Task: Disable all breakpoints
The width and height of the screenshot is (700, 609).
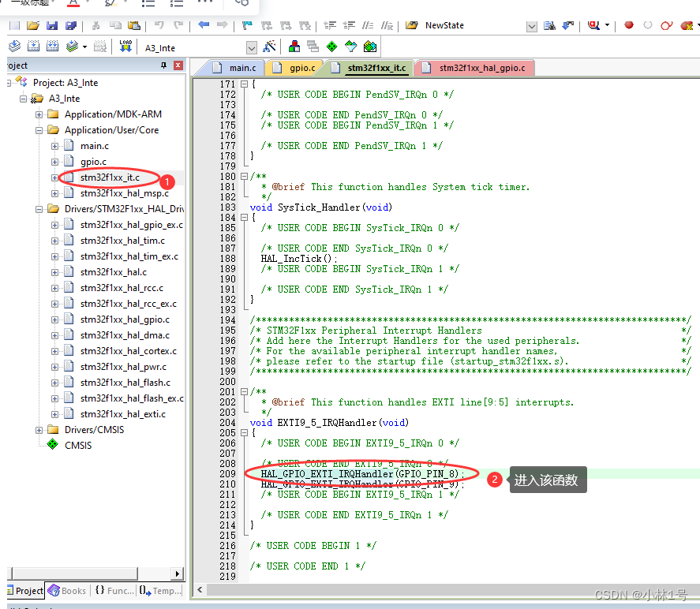Action: [x=667, y=25]
